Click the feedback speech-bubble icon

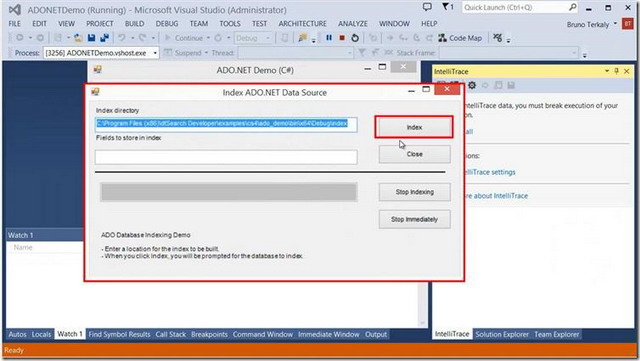point(427,7)
